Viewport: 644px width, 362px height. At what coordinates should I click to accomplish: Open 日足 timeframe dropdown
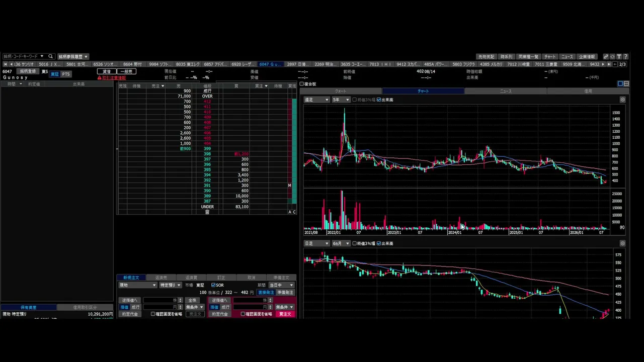tap(316, 243)
